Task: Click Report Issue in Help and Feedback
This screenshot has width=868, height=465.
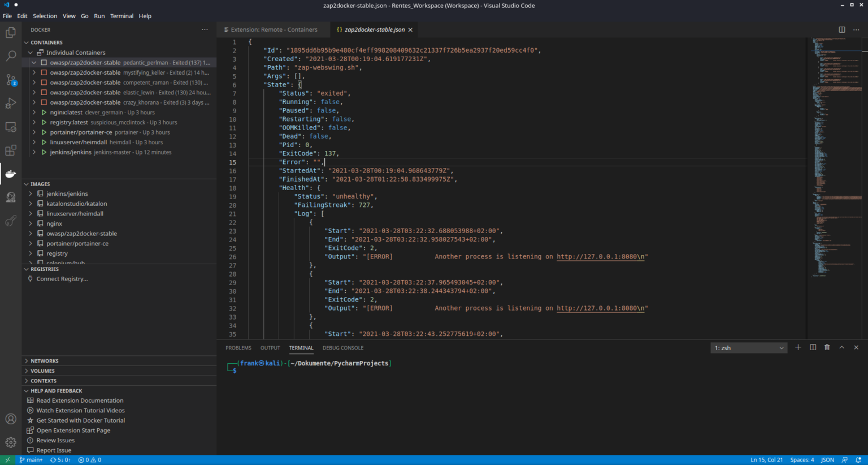Action: point(54,450)
